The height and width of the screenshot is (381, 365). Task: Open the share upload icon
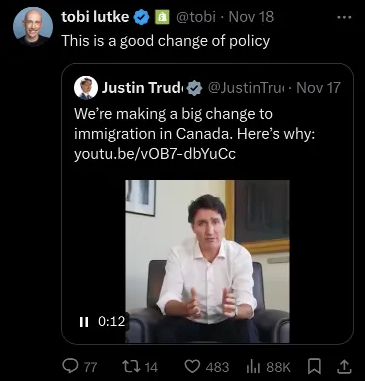tap(344, 366)
